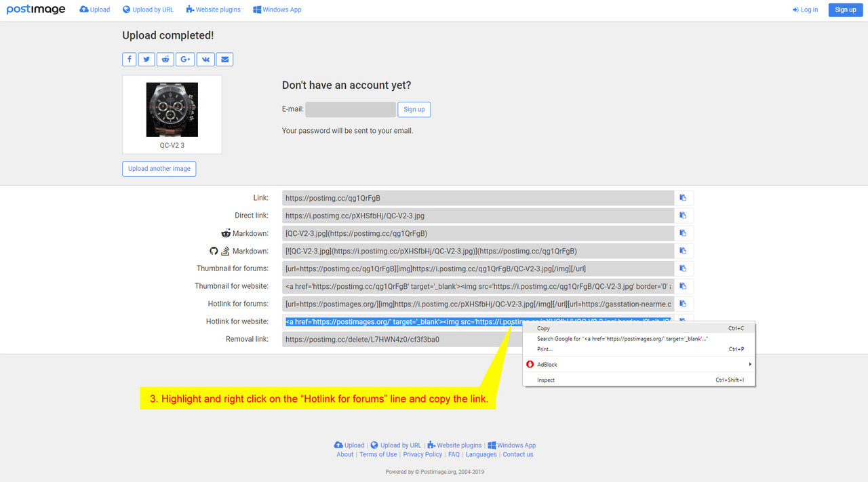868x482 pixels.
Task: Open the FAQ footer link
Action: pyautogui.click(x=454, y=454)
